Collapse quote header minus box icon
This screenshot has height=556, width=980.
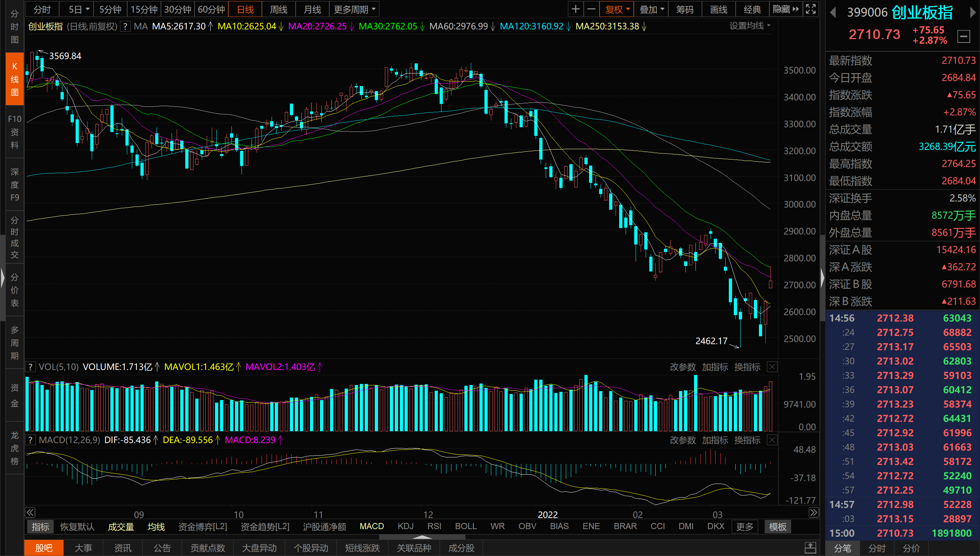point(964,37)
